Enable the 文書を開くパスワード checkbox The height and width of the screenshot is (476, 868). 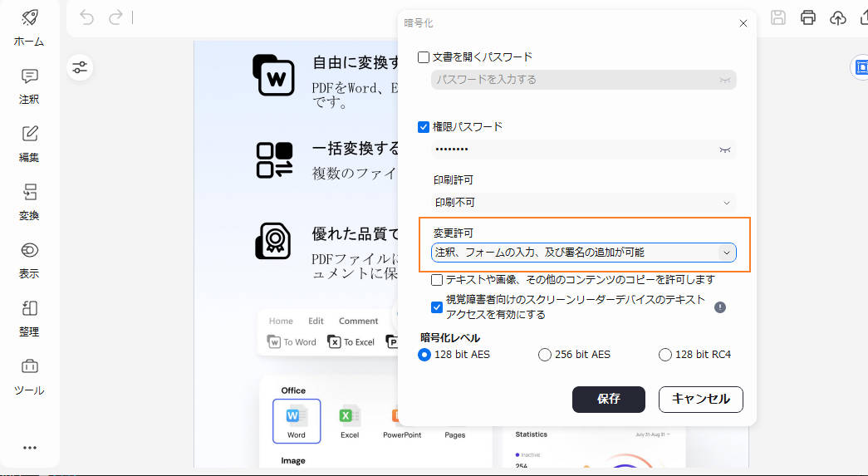click(x=424, y=57)
